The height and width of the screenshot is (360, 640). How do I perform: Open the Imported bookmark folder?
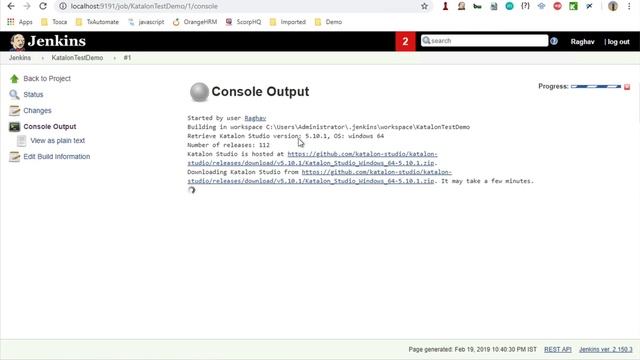288,22
